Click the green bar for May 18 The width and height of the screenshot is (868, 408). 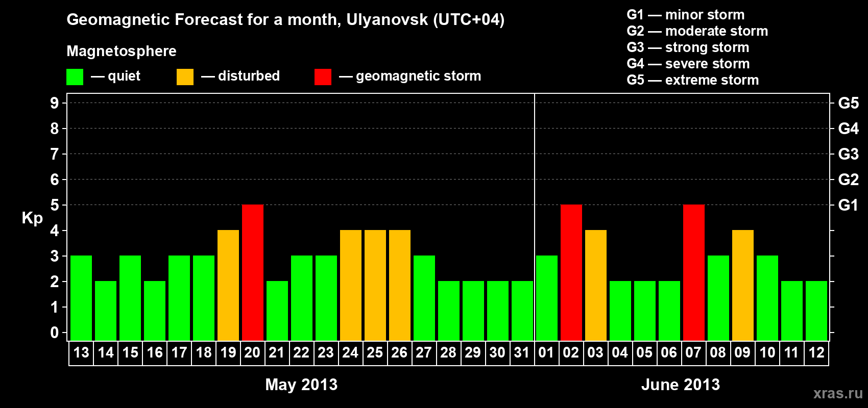click(204, 298)
